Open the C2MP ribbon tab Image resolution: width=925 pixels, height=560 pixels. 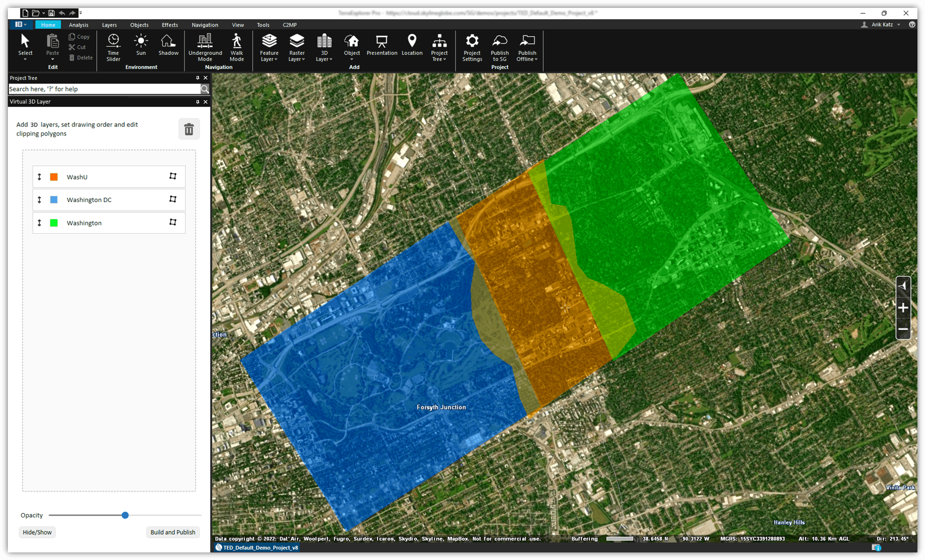pyautogui.click(x=289, y=25)
